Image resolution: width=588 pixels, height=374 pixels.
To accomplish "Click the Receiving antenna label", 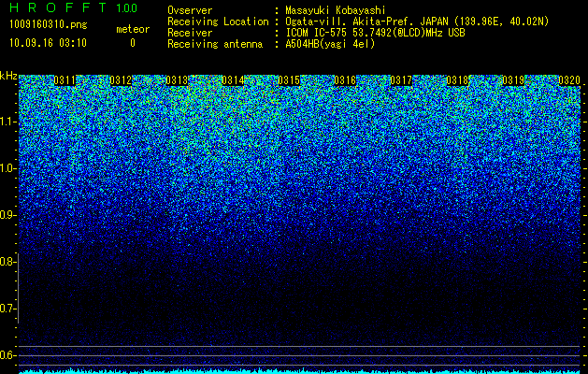I will pyautogui.click(x=215, y=44).
